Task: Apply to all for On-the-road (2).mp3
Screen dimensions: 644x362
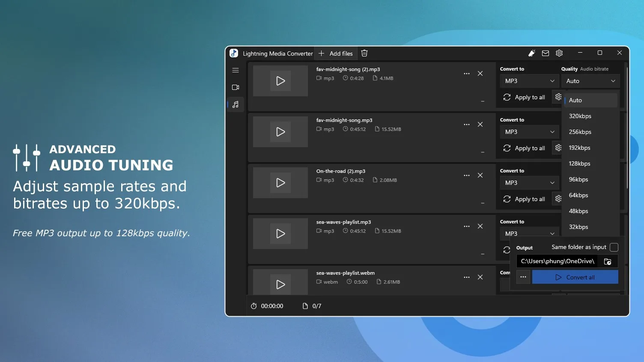Action: [x=525, y=199]
